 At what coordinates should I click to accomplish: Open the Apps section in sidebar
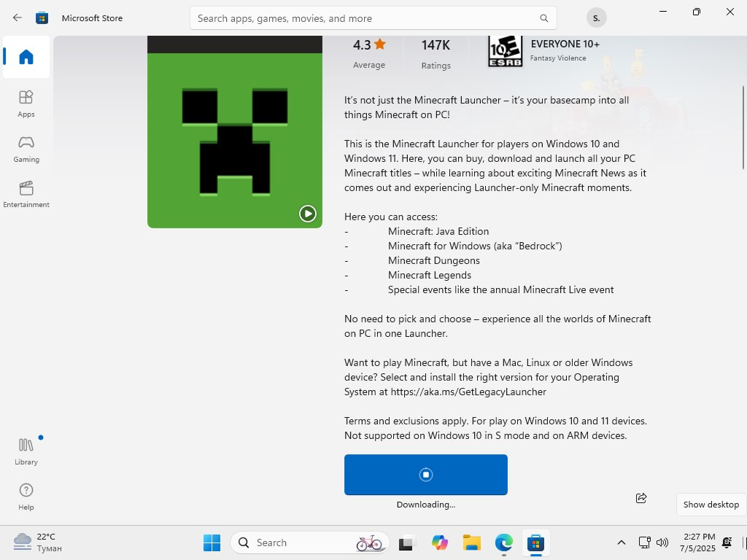click(26, 104)
